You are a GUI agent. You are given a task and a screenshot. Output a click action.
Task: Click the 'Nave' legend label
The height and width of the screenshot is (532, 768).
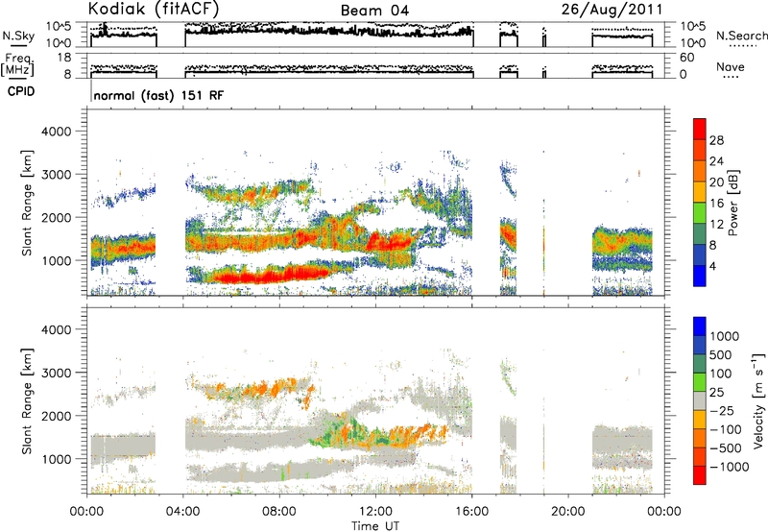731,66
